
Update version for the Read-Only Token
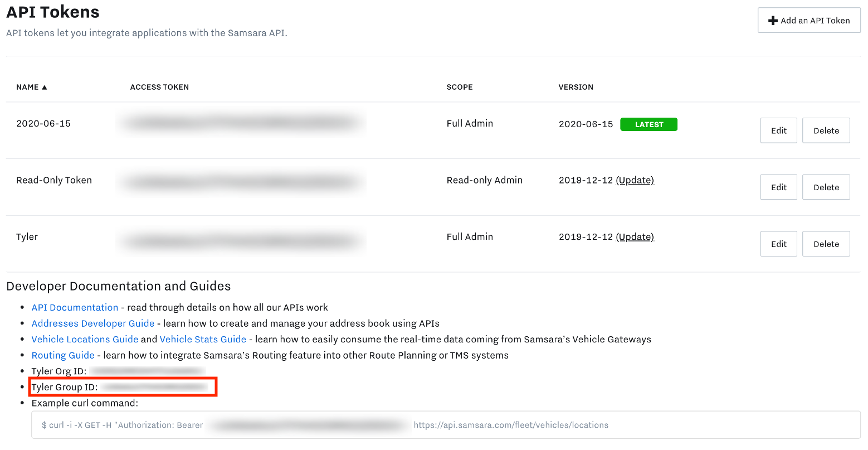pyautogui.click(x=635, y=180)
